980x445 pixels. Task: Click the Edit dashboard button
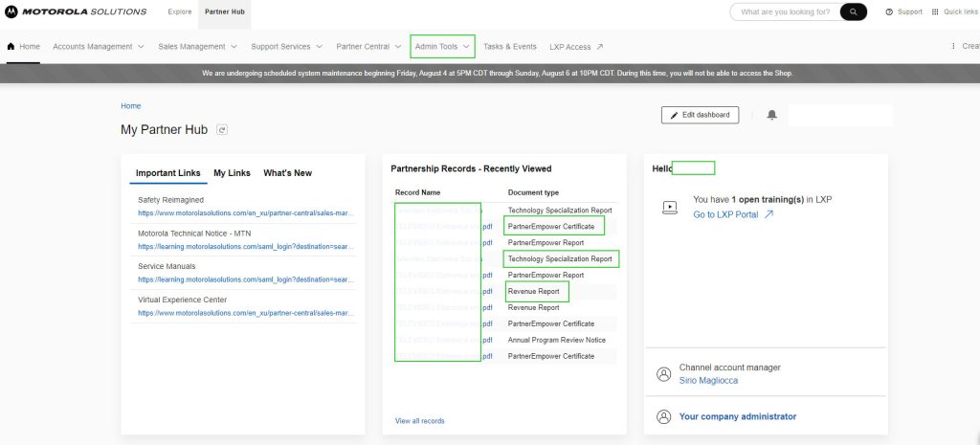point(700,115)
